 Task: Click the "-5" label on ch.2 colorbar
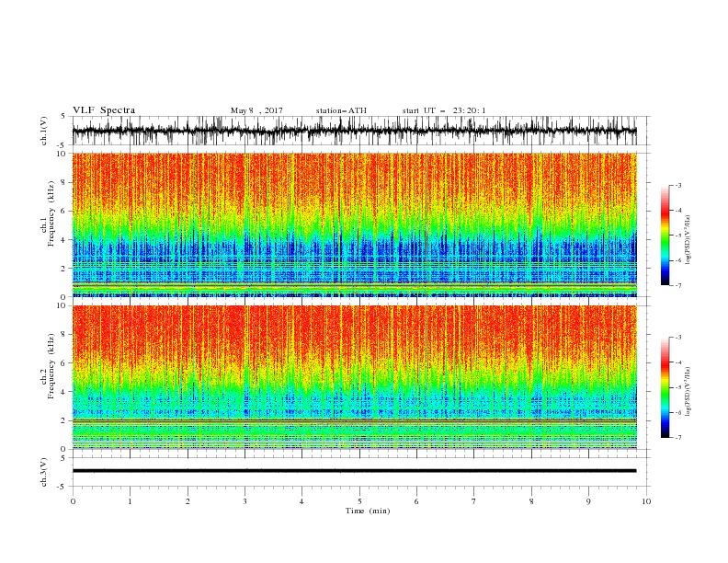tap(677, 387)
